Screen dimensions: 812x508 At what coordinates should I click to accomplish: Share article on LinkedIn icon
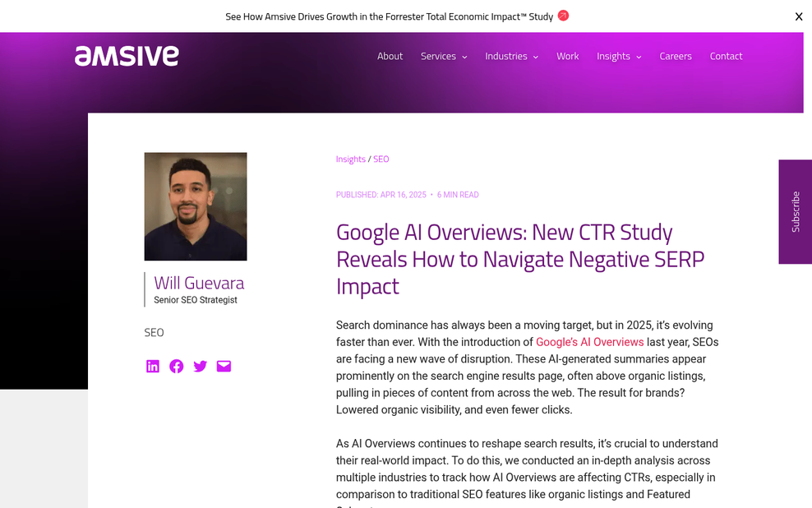(152, 366)
